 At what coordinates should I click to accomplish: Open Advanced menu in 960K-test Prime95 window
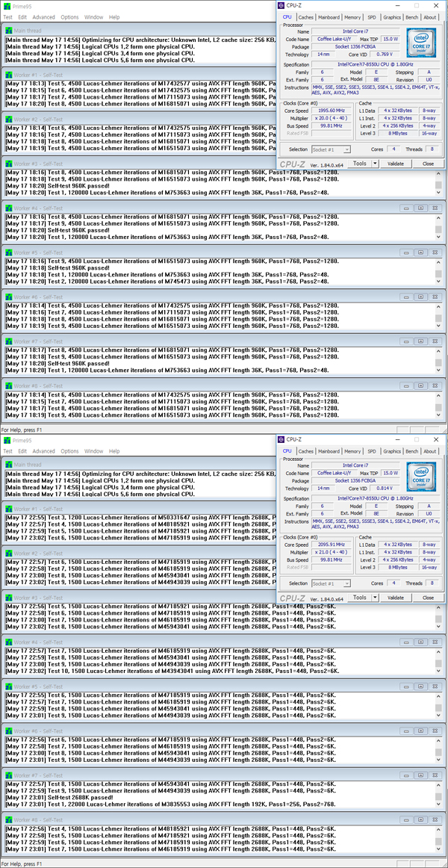pyautogui.click(x=44, y=17)
